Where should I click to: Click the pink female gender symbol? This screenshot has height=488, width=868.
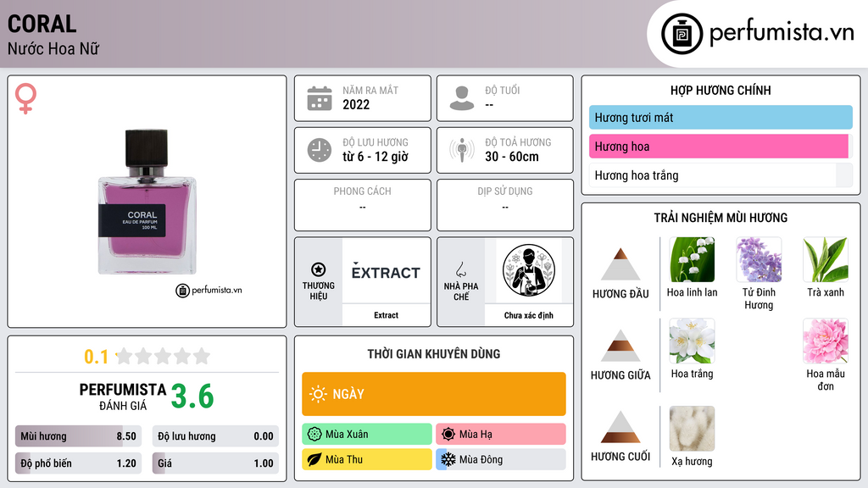(25, 98)
